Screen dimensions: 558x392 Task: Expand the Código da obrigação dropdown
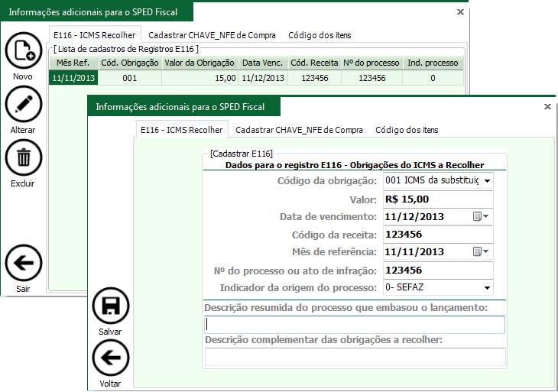click(x=487, y=180)
